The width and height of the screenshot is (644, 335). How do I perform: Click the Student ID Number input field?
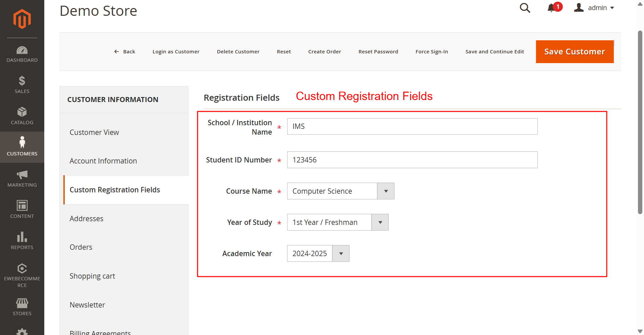point(412,160)
